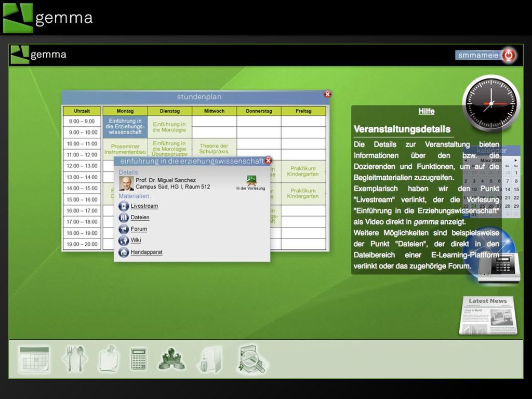Click the Freitag column header
Viewport: 532px width, 399px height.
(x=303, y=111)
